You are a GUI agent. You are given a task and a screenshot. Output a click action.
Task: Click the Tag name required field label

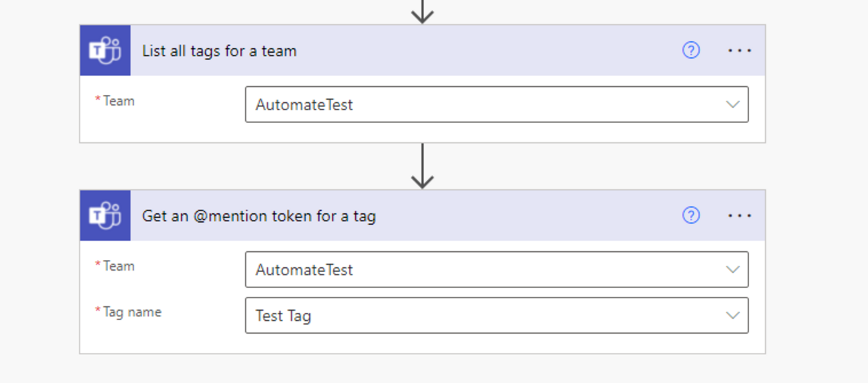pos(132,312)
